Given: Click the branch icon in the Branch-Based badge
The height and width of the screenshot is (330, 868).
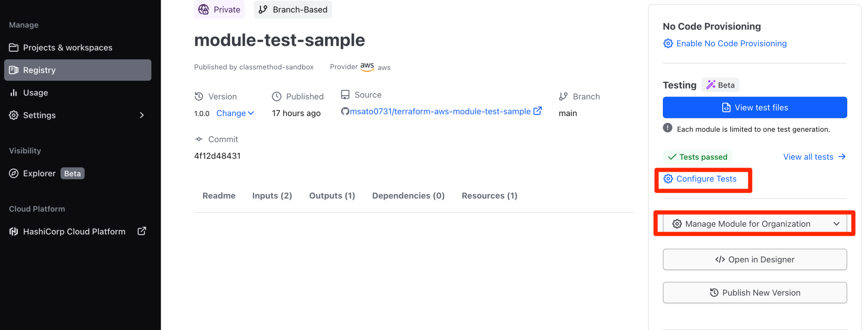Looking at the screenshot, I should [x=263, y=9].
